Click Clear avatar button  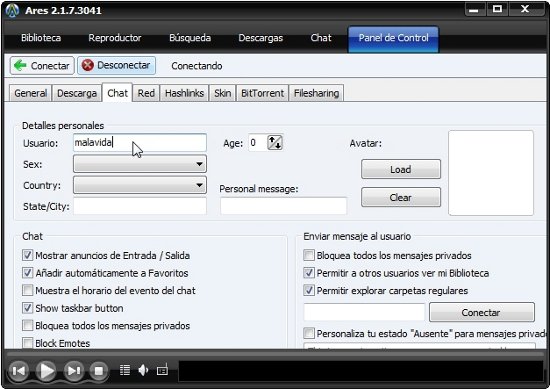coord(401,197)
